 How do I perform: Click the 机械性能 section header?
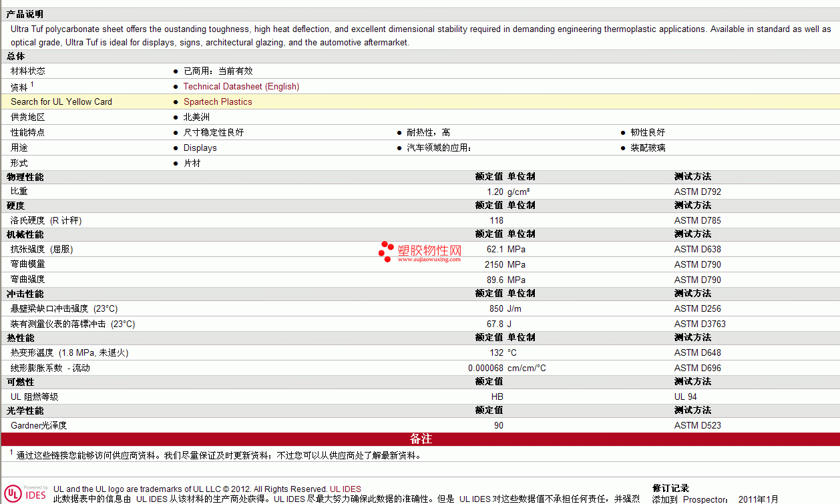pyautogui.click(x=25, y=234)
